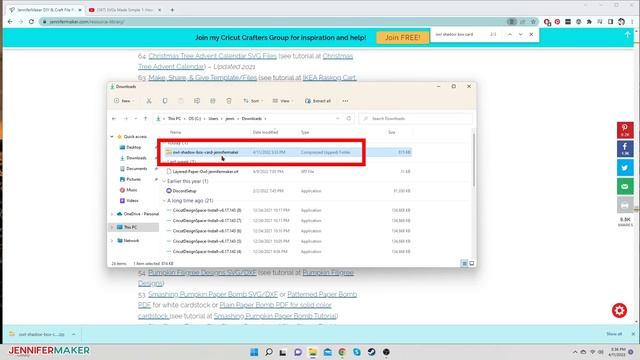Open the Sort dropdown in Explorer
Image resolution: width=640 pixels, height=360 pixels.
point(253,101)
